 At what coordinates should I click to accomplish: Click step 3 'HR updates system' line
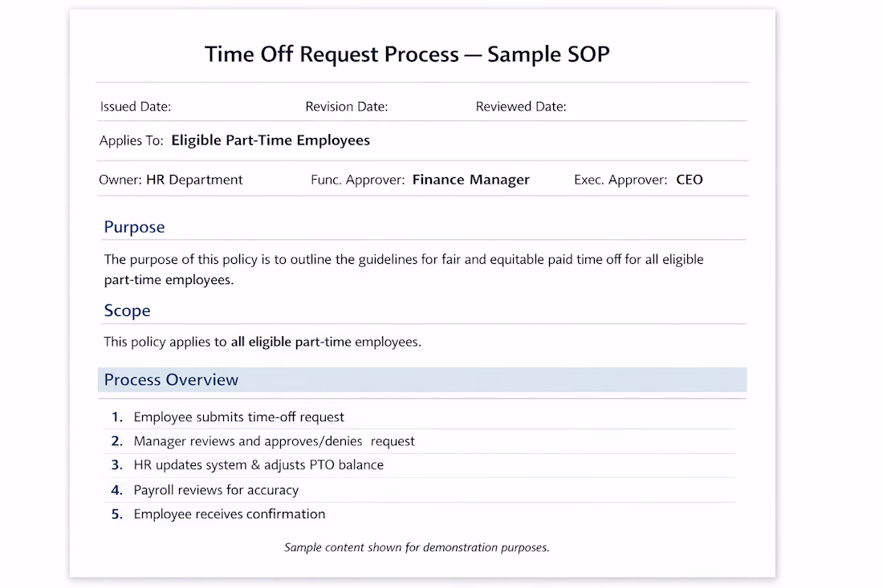point(258,465)
